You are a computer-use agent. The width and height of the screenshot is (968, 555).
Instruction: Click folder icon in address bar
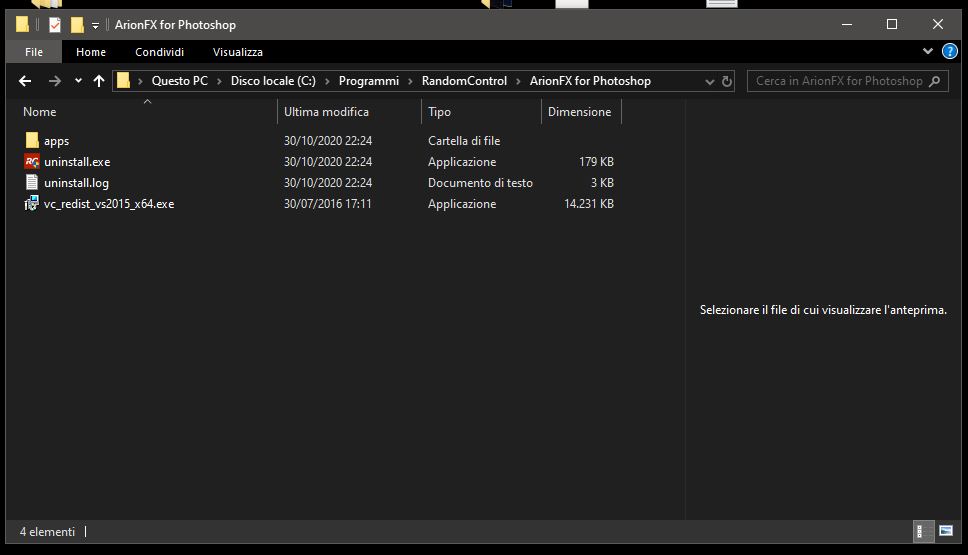pos(123,81)
